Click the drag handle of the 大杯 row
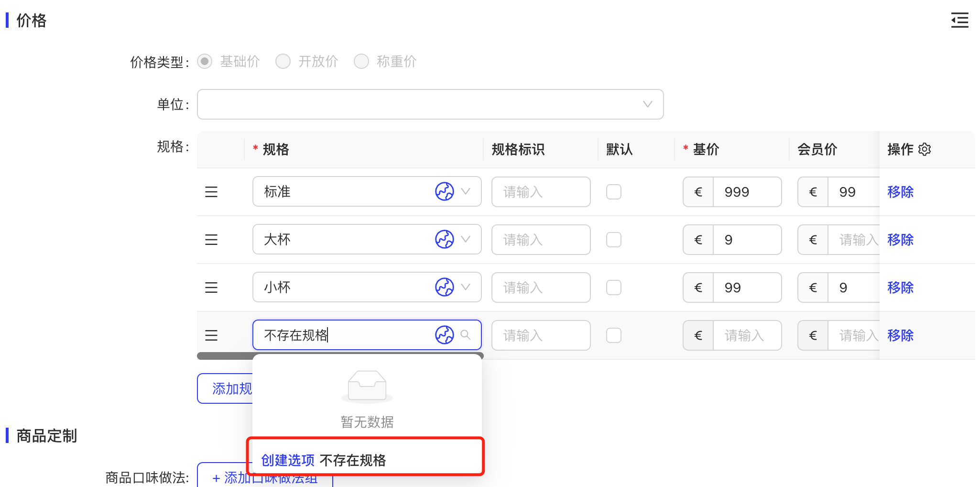Screen dimensions: 980x487 click(x=211, y=240)
